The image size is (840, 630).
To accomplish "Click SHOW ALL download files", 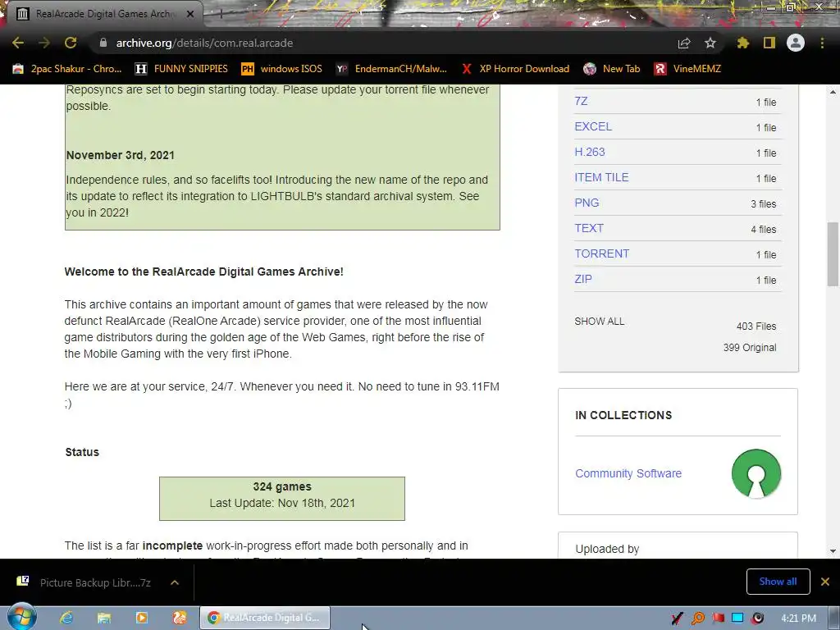I will point(600,322).
